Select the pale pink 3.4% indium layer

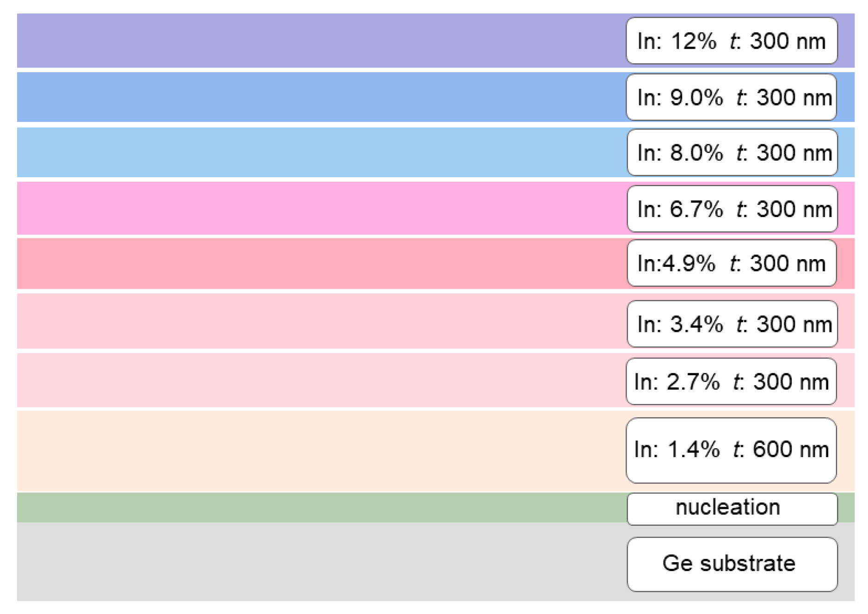point(319,321)
